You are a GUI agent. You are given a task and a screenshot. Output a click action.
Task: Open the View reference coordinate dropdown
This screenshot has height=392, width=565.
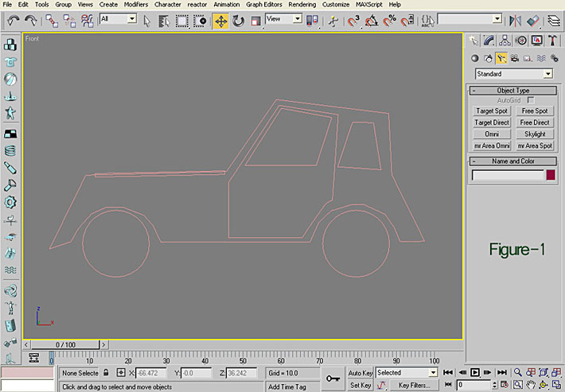tap(284, 18)
